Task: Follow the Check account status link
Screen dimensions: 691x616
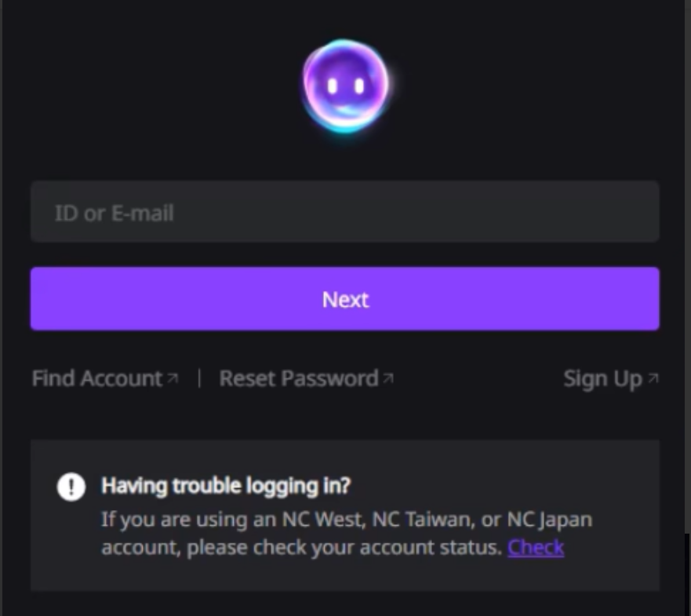Action: point(536,547)
